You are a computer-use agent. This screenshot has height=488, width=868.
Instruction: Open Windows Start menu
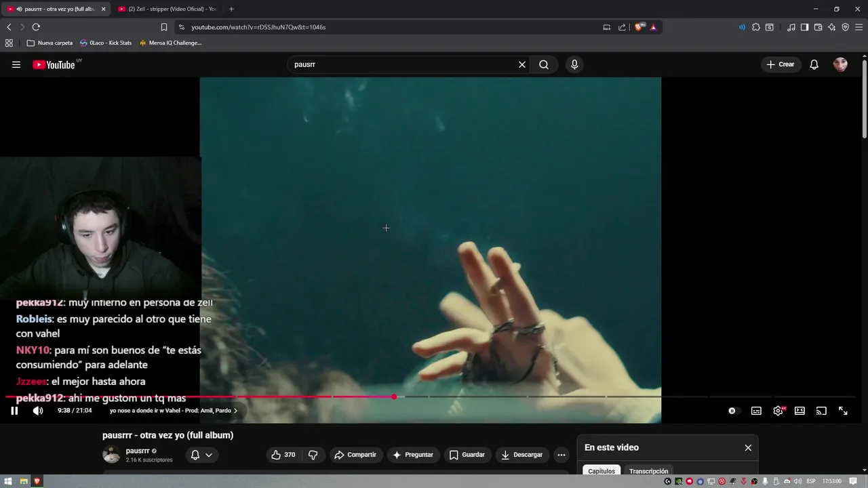click(9, 481)
